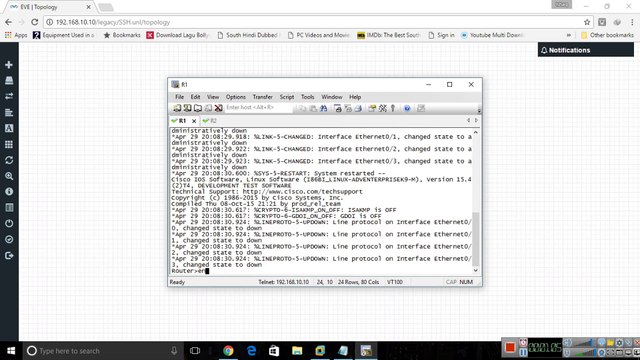The width and height of the screenshot is (640, 360).
Task: Open the Transfer menu in SecureCRT
Action: (262, 97)
